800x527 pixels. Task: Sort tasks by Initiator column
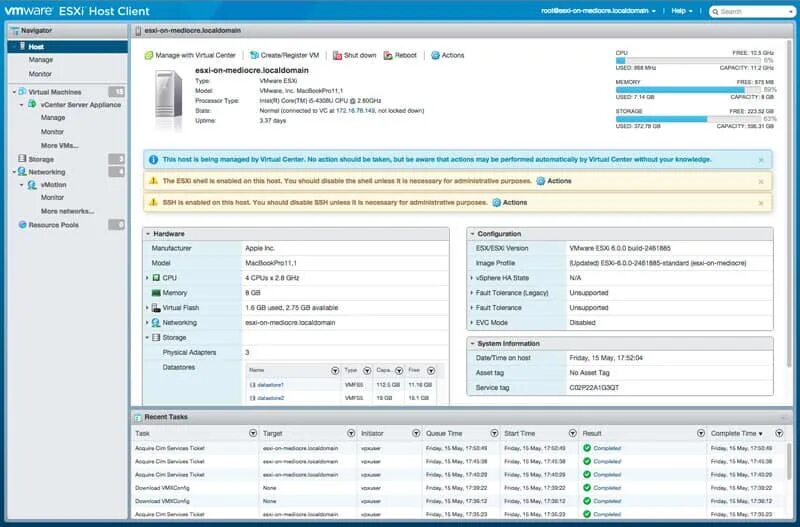tap(372, 433)
